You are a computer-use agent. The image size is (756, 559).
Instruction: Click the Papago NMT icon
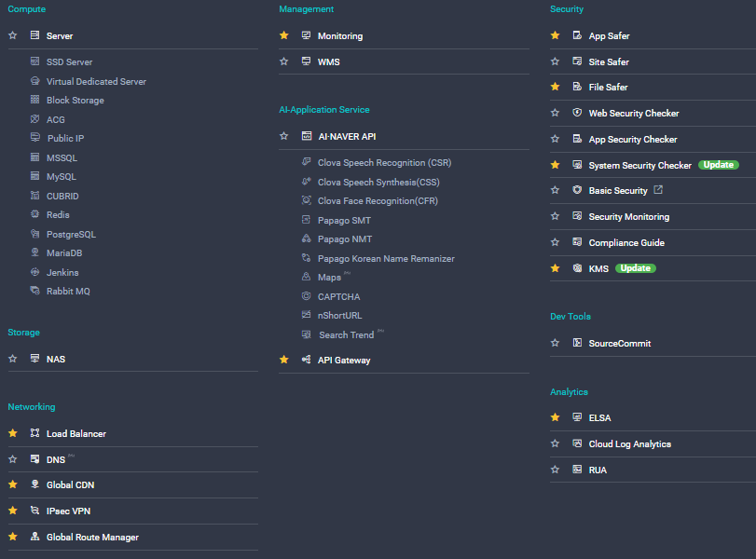point(306,239)
